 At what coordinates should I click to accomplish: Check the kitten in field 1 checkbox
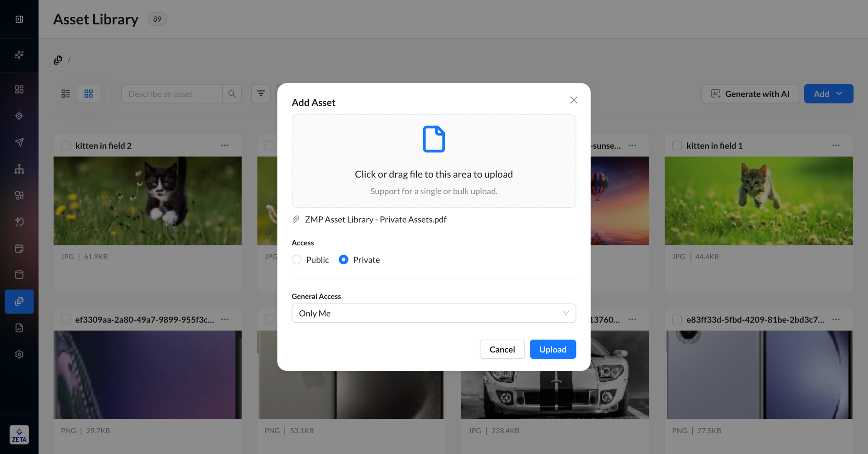[677, 145]
